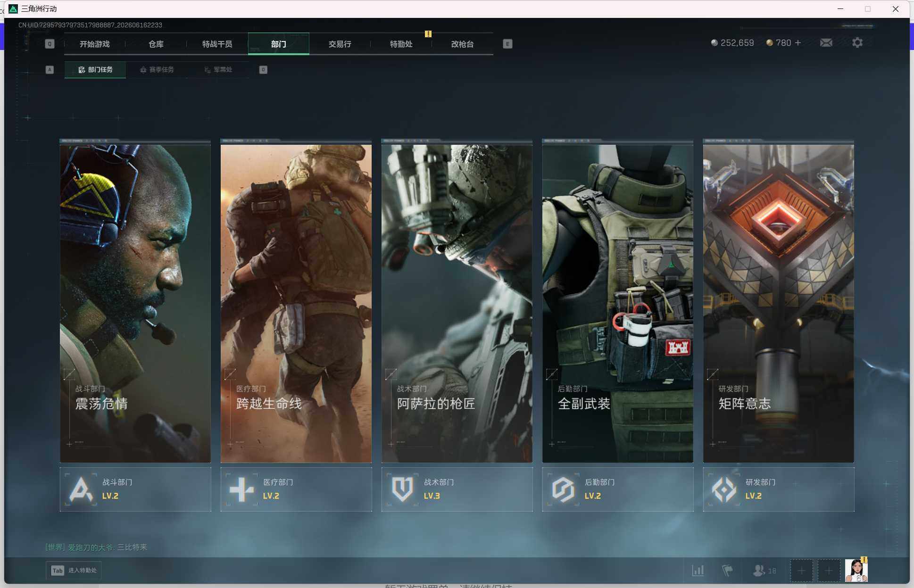
Task: Click the 战斗部门 letter-A emblem icon
Action: click(81, 489)
